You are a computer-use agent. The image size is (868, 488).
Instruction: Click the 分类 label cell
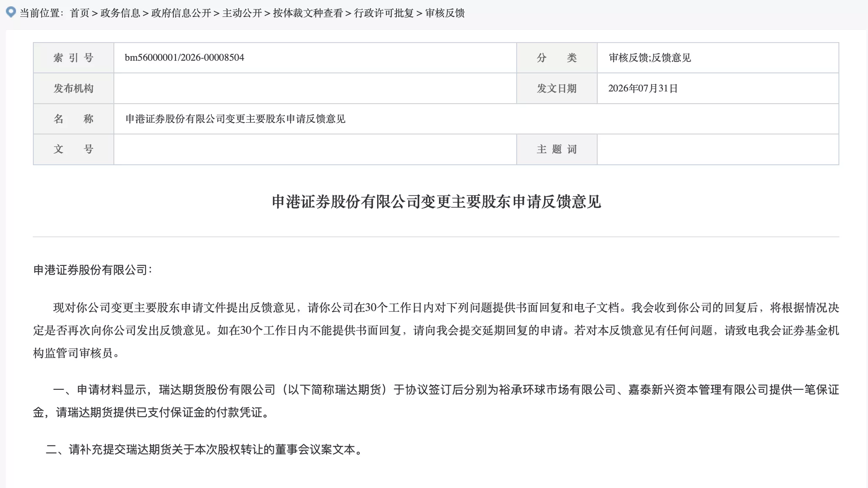tap(557, 58)
